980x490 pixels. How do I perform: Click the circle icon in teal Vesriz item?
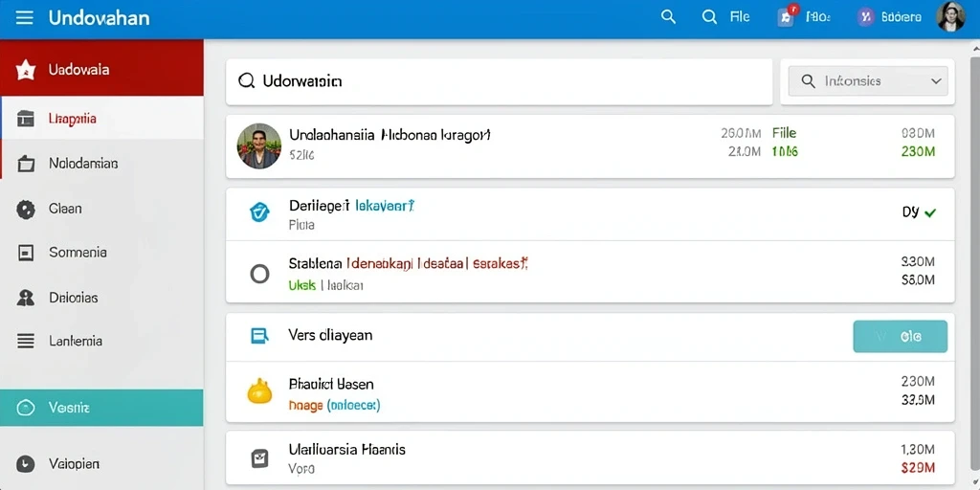pos(25,408)
